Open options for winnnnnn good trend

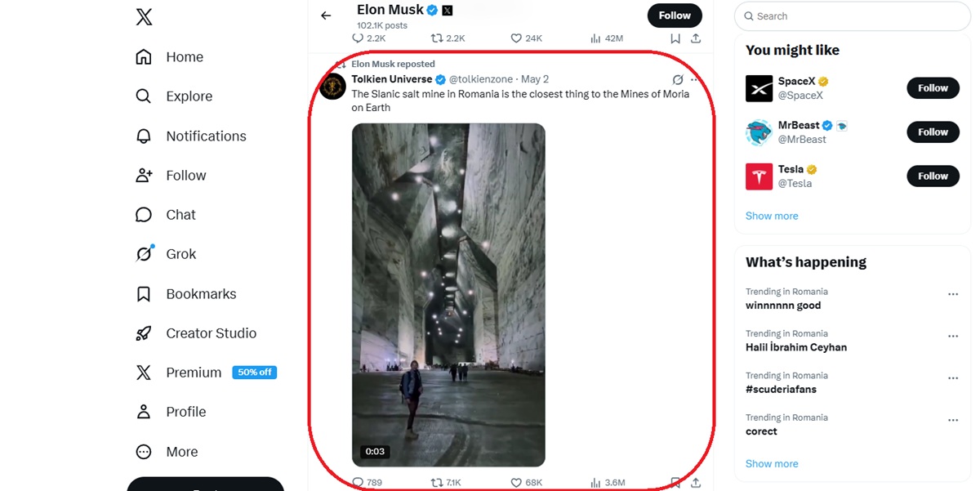pos(953,294)
